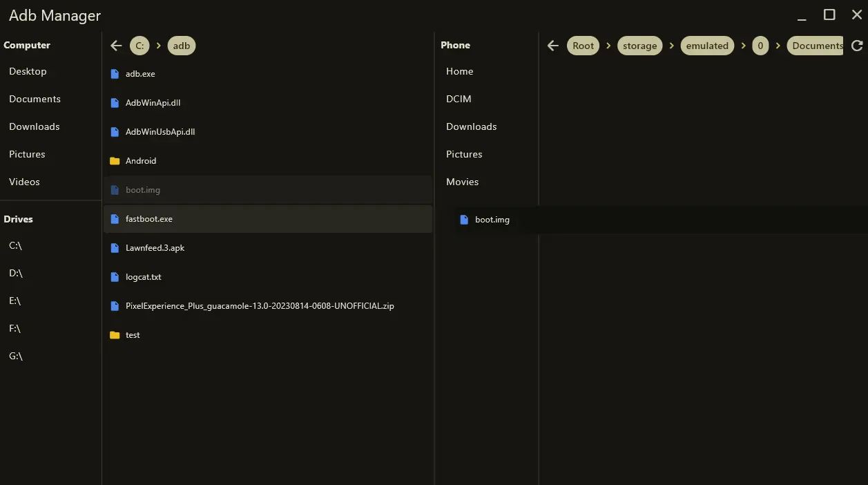
Task: Click the phone pane back arrow
Action: pos(552,46)
